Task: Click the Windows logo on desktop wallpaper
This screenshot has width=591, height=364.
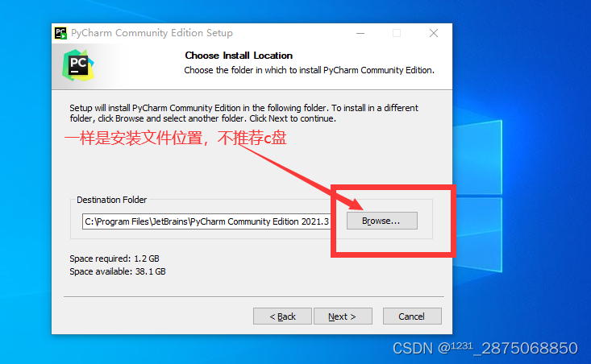Action: pyautogui.click(x=477, y=196)
